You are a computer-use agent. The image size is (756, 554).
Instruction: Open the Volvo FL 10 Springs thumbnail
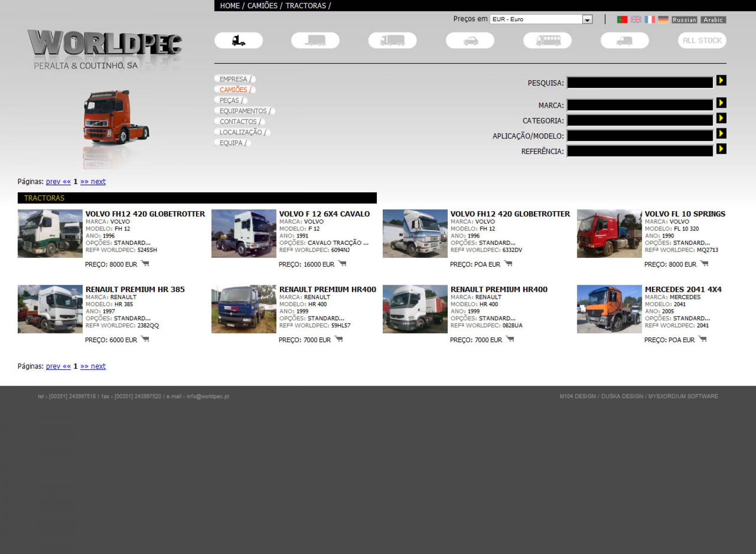[x=609, y=233]
